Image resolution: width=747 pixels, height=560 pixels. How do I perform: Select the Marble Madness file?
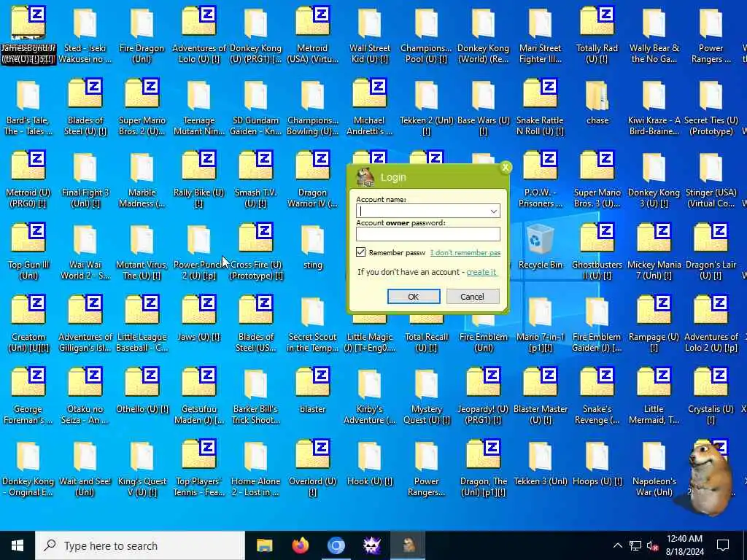pos(142,179)
